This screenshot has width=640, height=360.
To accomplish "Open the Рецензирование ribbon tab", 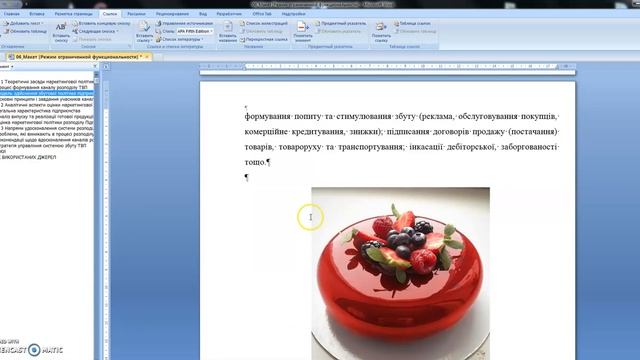I will tap(172, 14).
